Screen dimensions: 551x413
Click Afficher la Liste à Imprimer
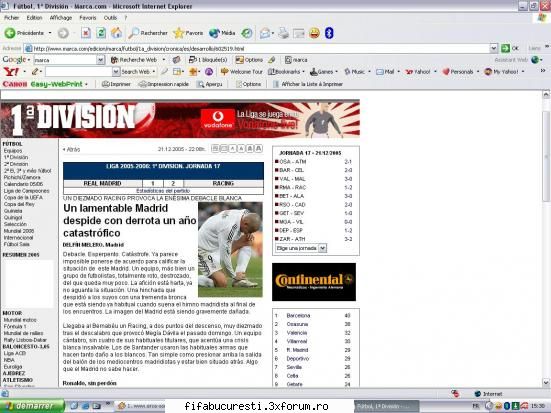pyautogui.click(x=308, y=84)
